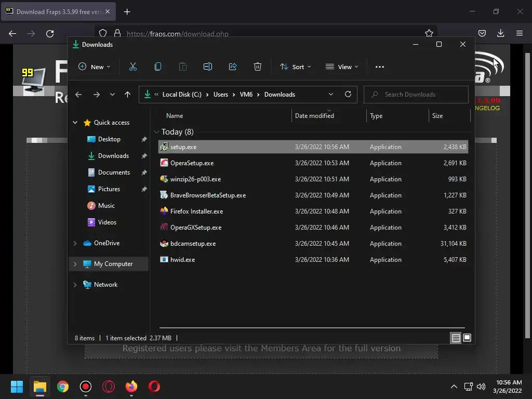The width and height of the screenshot is (532, 399).
Task: Expand address bar history dropdown
Action: [x=331, y=95]
